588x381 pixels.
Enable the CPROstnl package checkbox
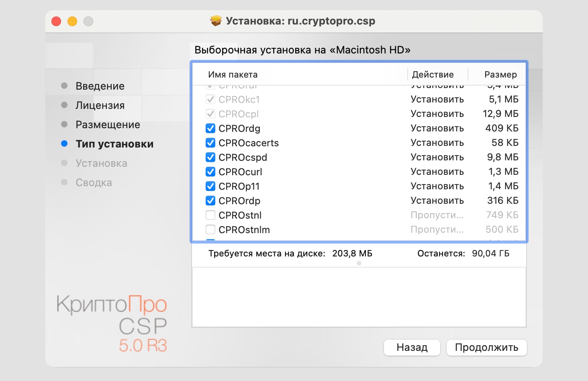[x=210, y=215]
